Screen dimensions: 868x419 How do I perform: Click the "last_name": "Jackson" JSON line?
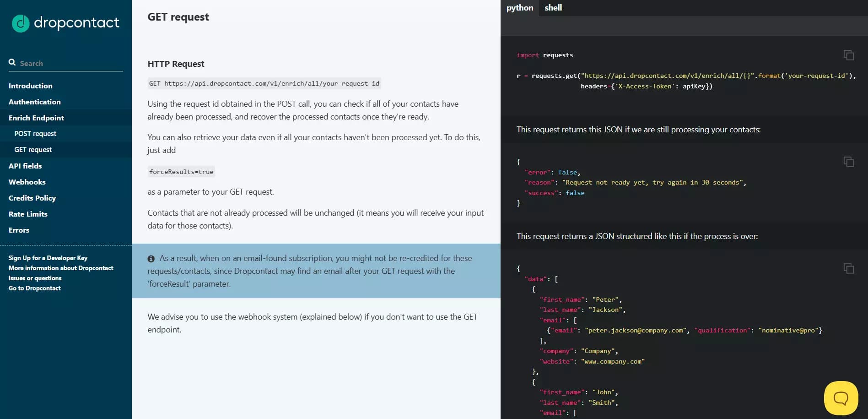pos(582,310)
